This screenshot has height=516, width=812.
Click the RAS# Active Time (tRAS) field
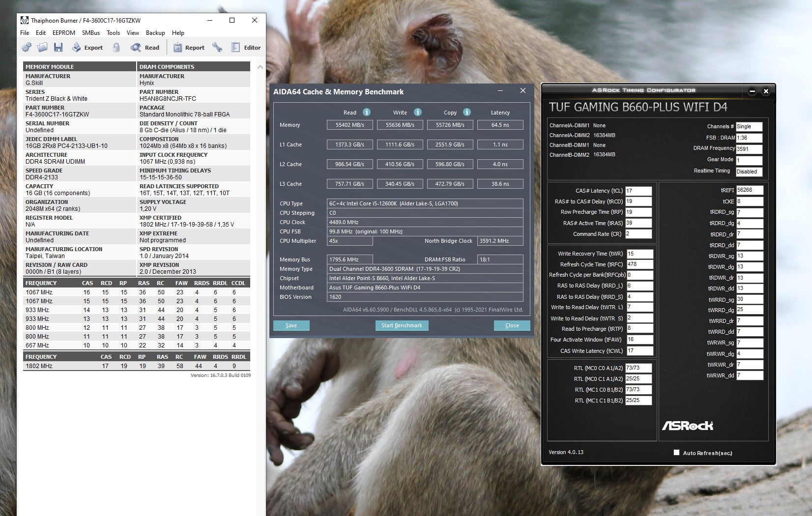pyautogui.click(x=638, y=223)
